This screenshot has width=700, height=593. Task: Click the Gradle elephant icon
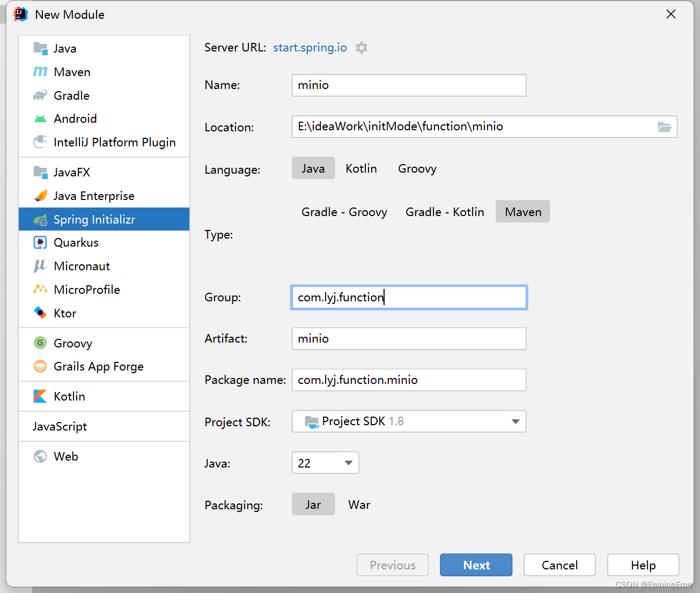coord(40,95)
